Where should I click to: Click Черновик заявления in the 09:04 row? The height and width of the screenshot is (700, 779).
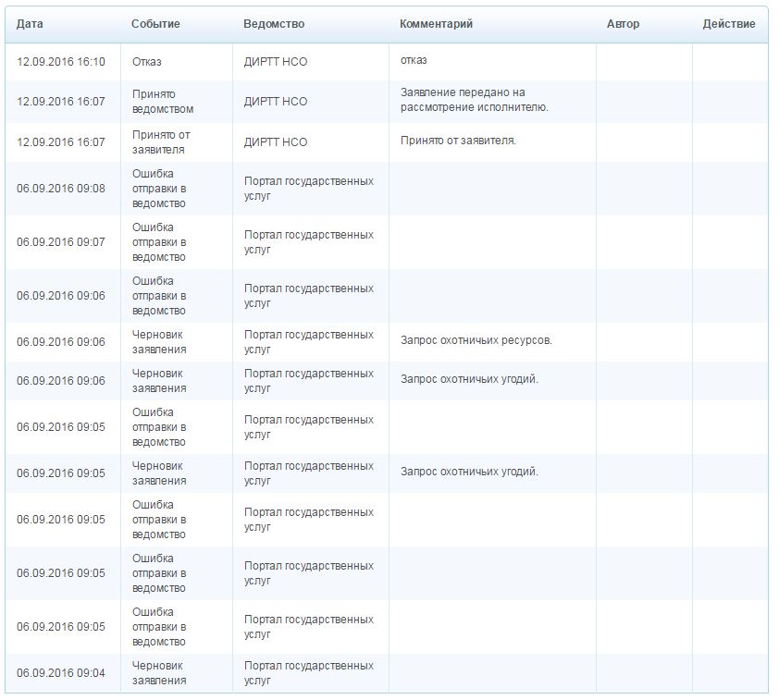click(x=159, y=673)
